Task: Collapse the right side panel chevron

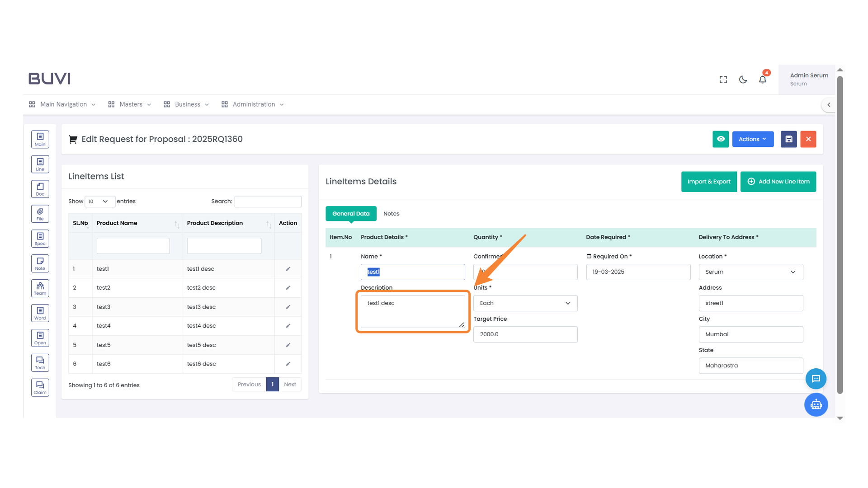Action: [829, 104]
